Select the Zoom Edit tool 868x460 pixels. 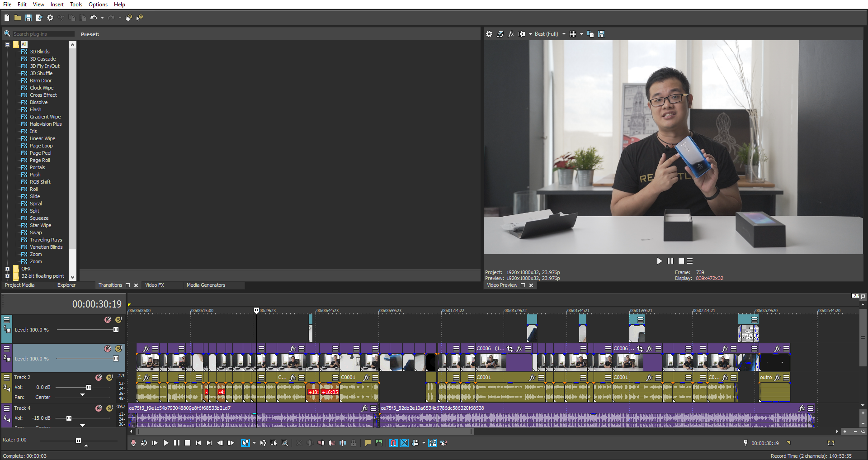point(284,443)
